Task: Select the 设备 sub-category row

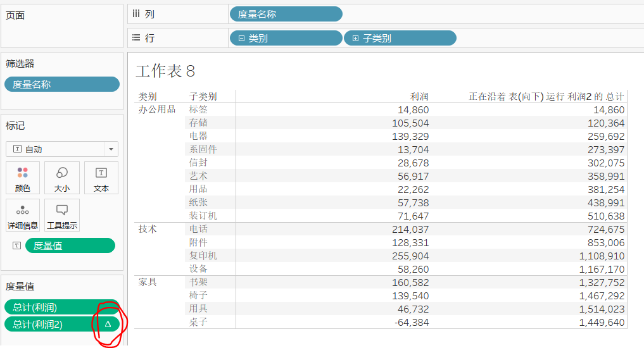Action: [198, 269]
